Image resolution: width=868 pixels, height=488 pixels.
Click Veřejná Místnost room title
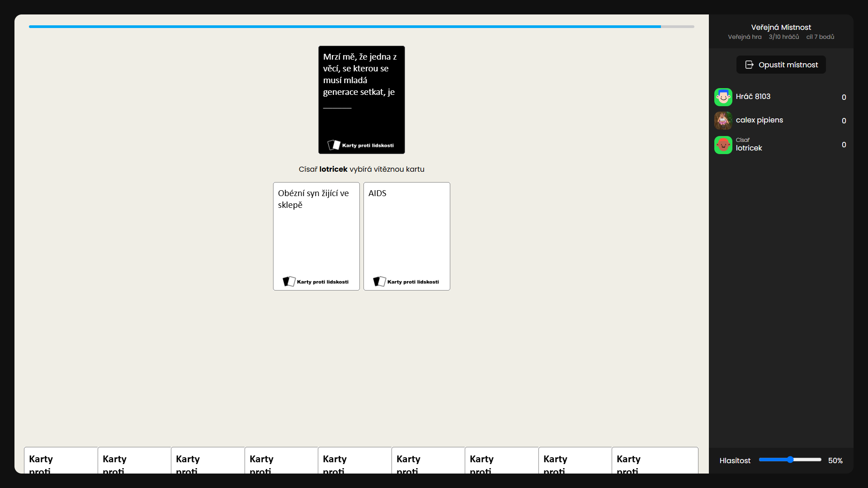pyautogui.click(x=781, y=28)
